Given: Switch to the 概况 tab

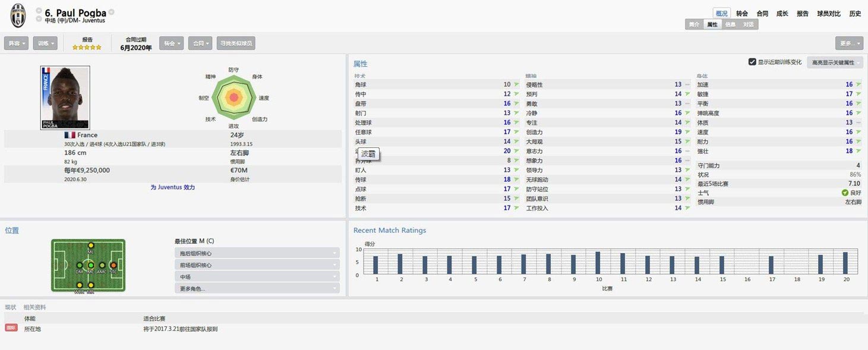Looking at the screenshot, I should (721, 13).
